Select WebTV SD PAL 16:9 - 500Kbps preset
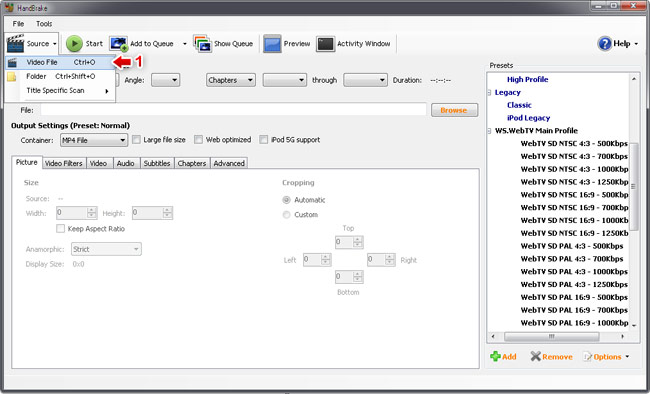The height and width of the screenshot is (394, 650). 574,297
